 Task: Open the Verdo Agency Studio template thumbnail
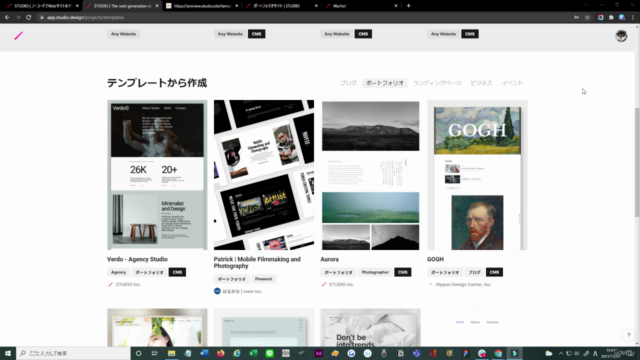pyautogui.click(x=157, y=175)
